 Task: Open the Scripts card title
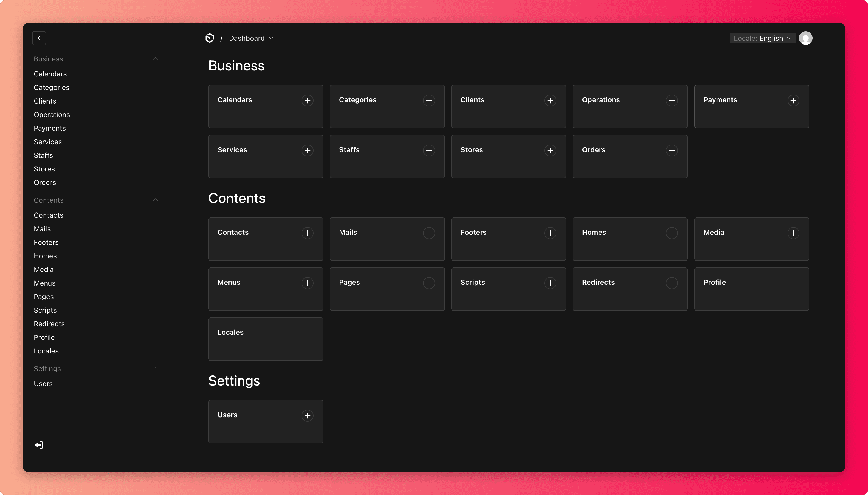point(473,283)
